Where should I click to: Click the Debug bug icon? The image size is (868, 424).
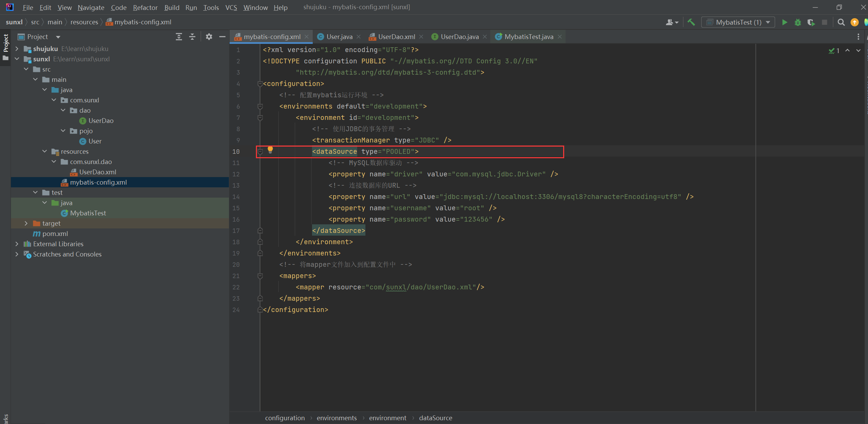tap(798, 22)
